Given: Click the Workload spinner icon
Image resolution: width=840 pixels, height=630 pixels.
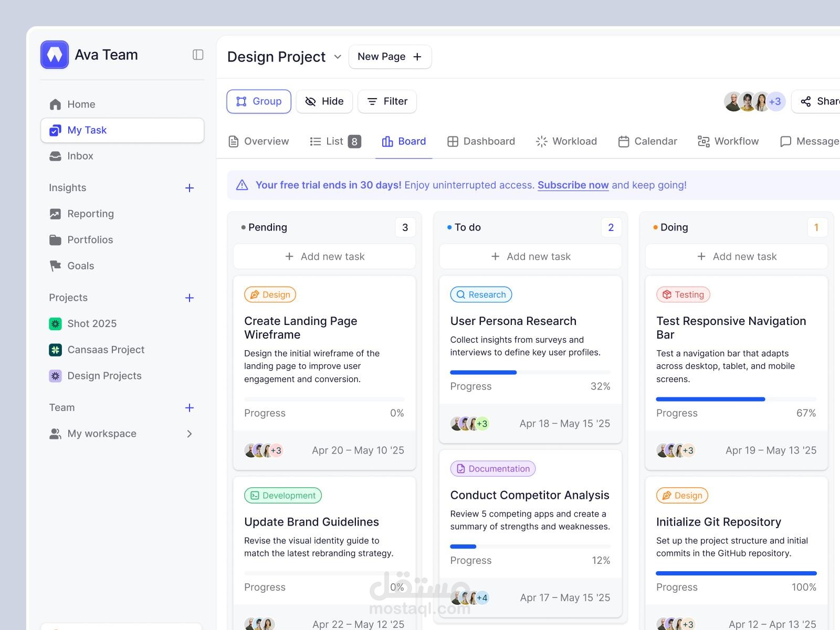Looking at the screenshot, I should 542,141.
